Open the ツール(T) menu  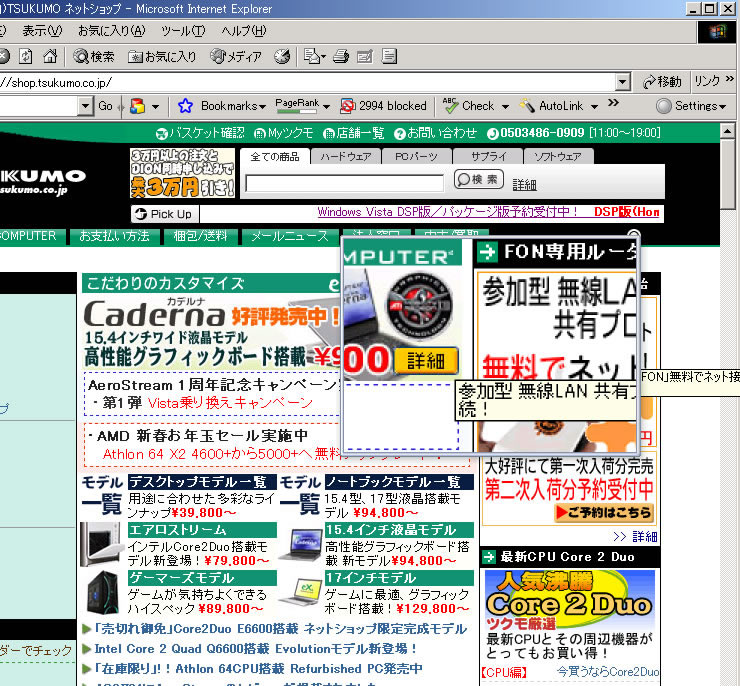coord(183,31)
